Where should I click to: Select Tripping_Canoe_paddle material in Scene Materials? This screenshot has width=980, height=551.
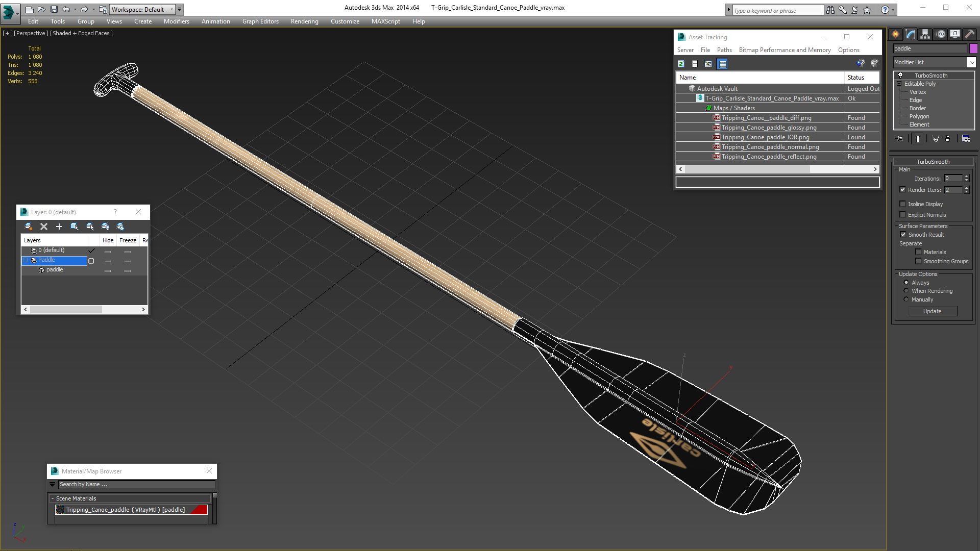(131, 510)
